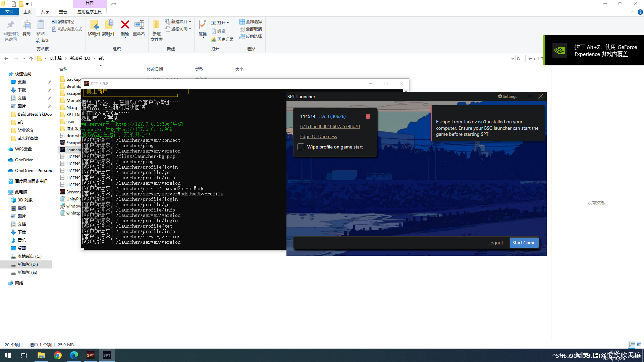
Task: Click Select none (全部取消)
Action: click(x=251, y=29)
